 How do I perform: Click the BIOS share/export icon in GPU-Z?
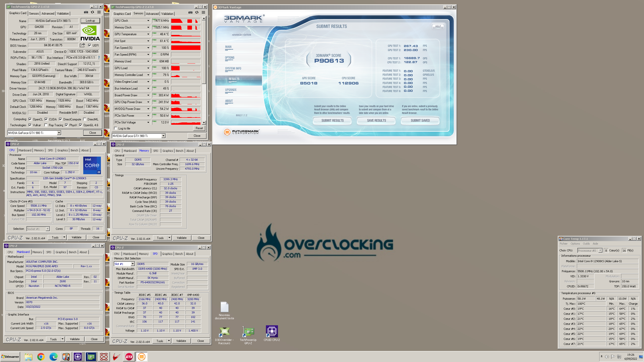coord(82,45)
